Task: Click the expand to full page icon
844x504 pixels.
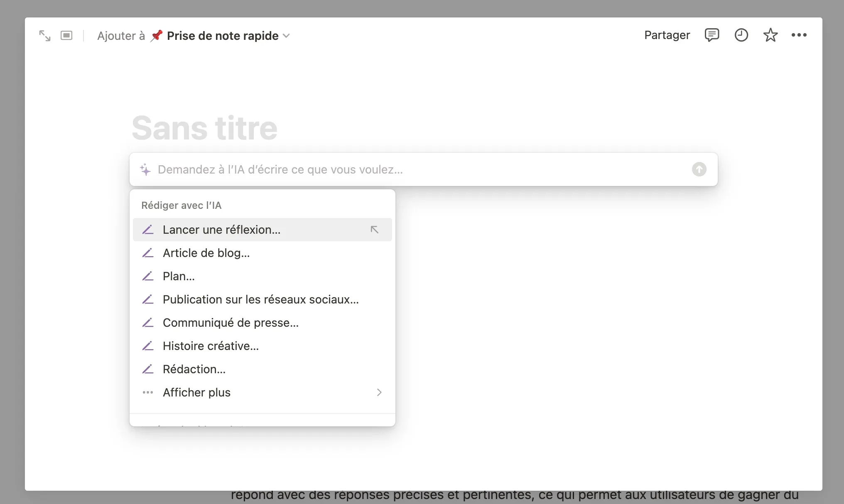Action: pos(44,36)
